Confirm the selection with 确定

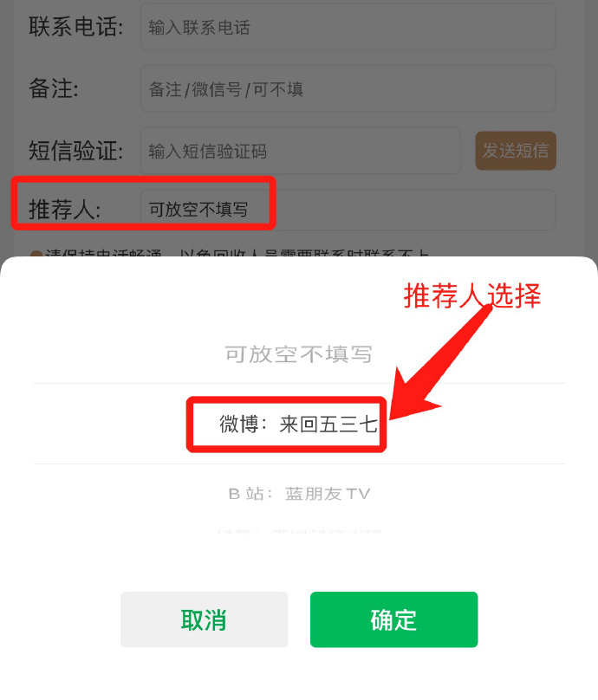click(394, 619)
